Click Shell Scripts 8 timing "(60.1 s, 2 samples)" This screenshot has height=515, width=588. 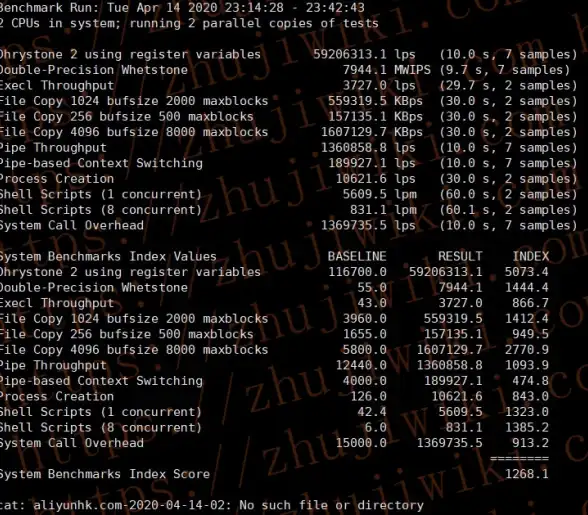pos(508,210)
